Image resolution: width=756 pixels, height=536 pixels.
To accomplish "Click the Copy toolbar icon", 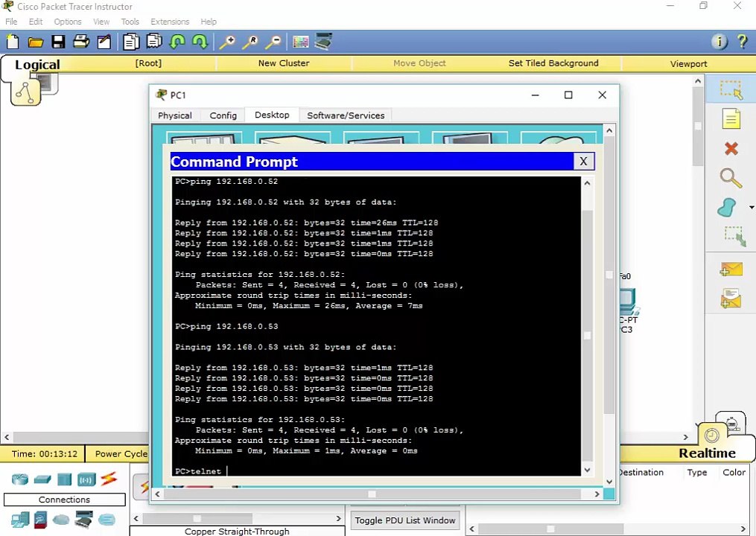I will tap(130, 42).
